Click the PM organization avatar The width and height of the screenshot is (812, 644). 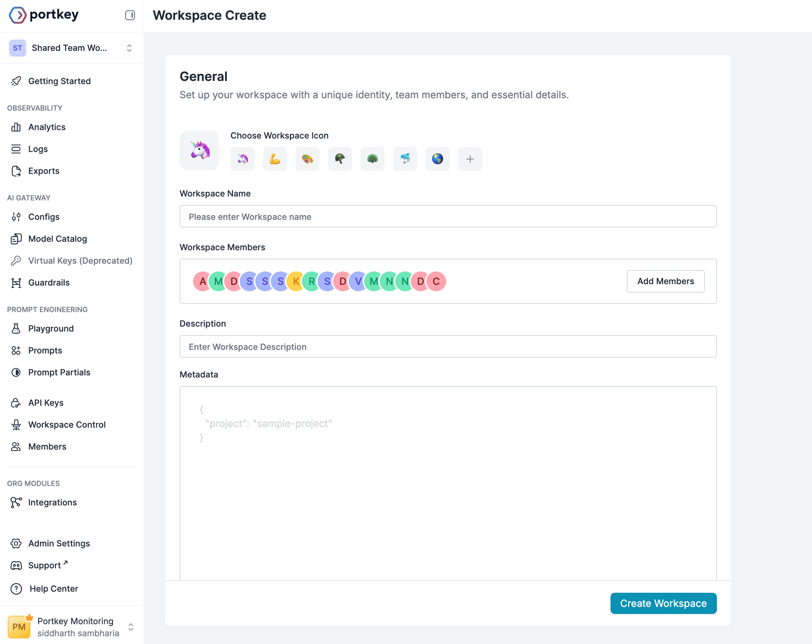(19, 627)
